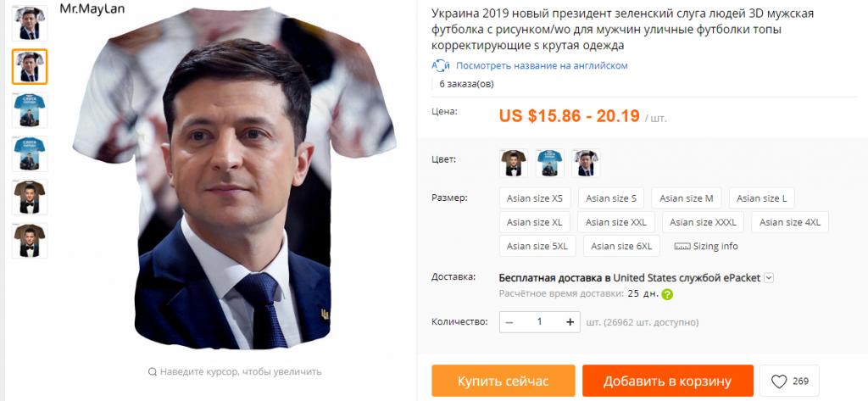Increase quantity with the plus button
This screenshot has width=868, height=401.
tap(570, 322)
